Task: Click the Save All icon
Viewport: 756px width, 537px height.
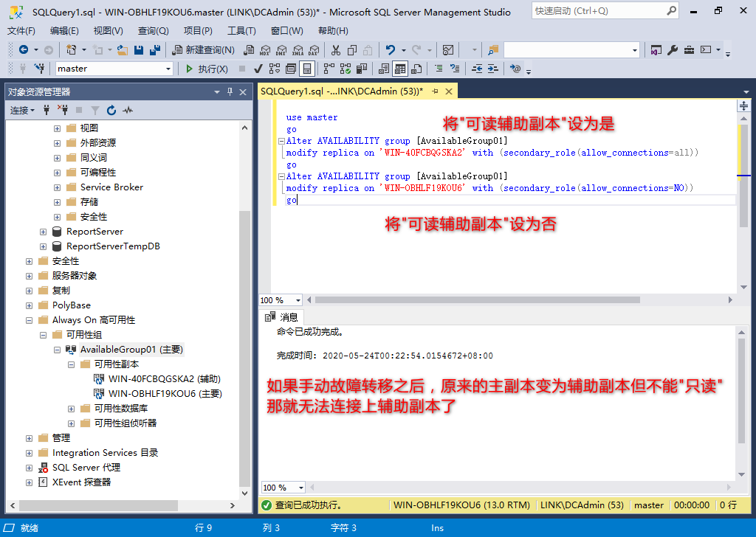Action: click(x=155, y=49)
